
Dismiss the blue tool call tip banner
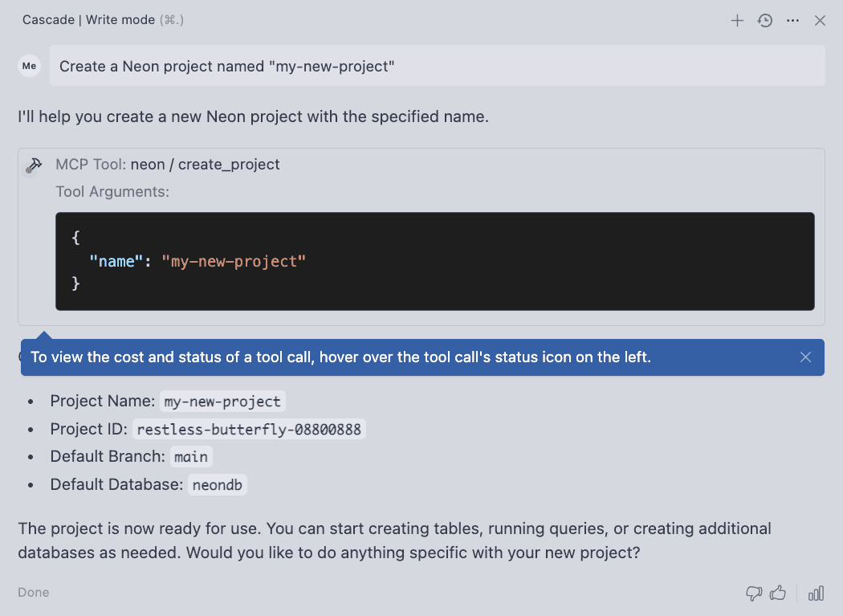pyautogui.click(x=806, y=357)
